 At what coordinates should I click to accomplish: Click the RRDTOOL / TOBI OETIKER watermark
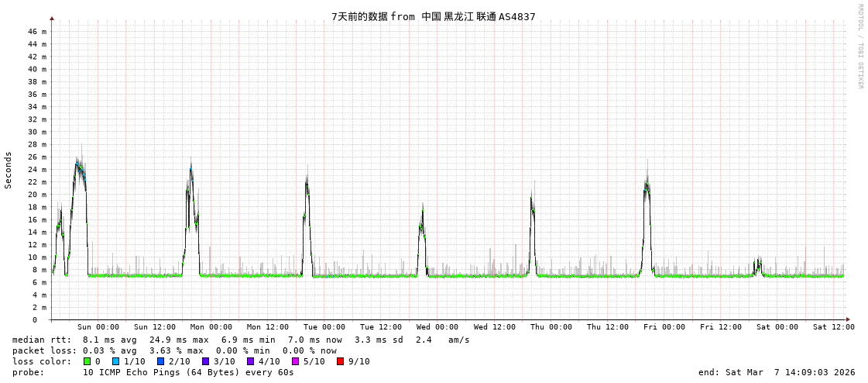coord(859,47)
